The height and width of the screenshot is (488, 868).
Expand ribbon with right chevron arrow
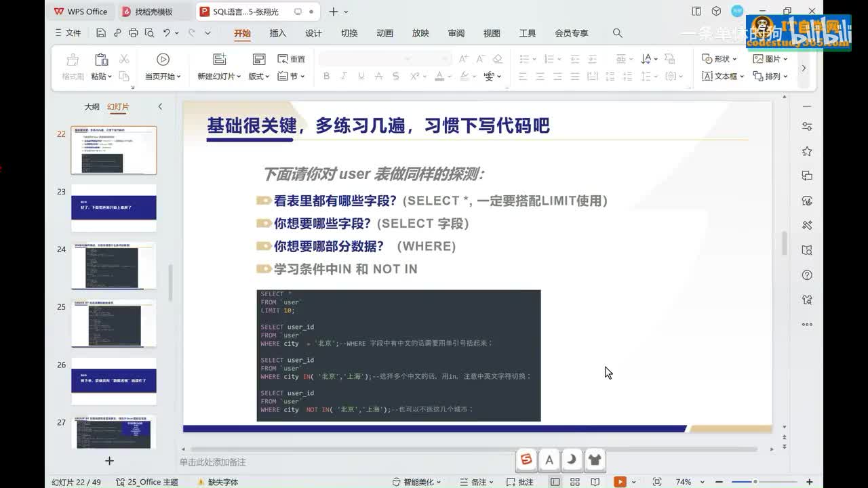[x=804, y=68]
